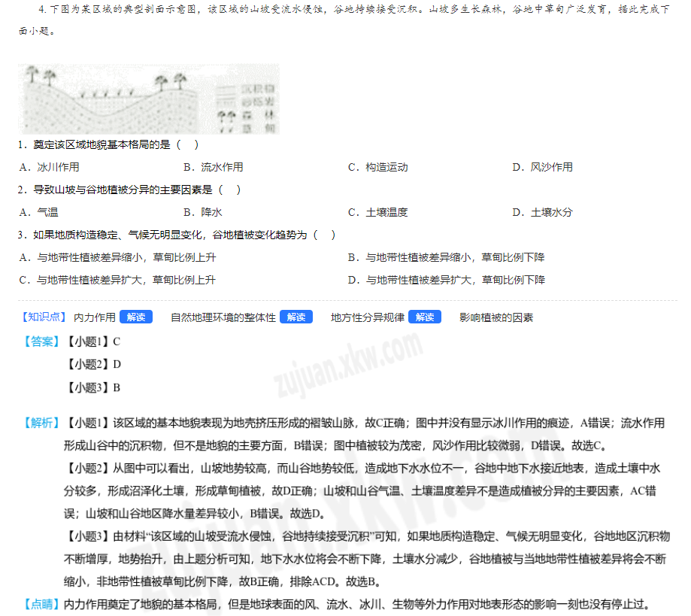The width and height of the screenshot is (691, 616).
Task: Choose option B 流水作用 for question 1
Action: [x=213, y=167]
